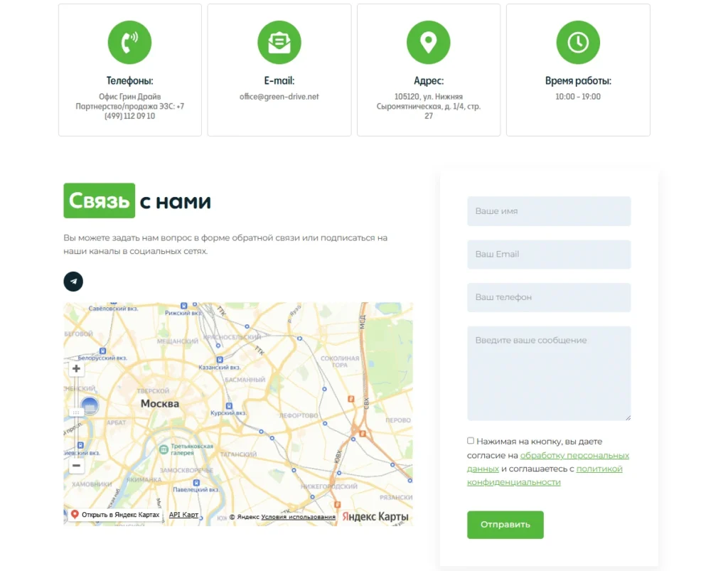Click the green phone icon
The image size is (728, 571).
(x=129, y=42)
